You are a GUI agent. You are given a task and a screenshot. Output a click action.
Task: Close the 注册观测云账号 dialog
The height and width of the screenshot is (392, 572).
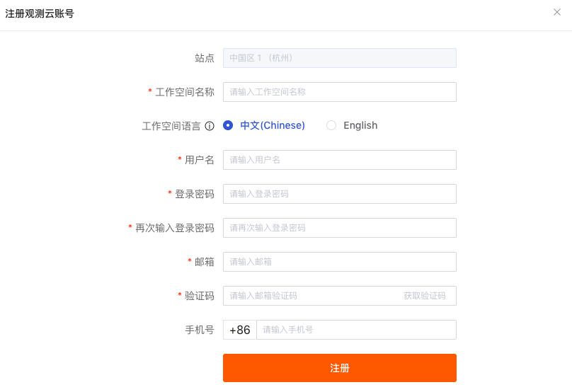click(556, 13)
